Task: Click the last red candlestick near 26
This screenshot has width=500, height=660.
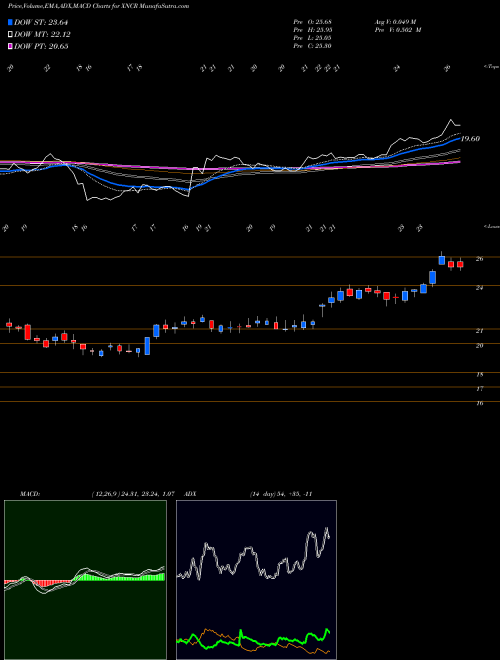Action: tap(460, 264)
